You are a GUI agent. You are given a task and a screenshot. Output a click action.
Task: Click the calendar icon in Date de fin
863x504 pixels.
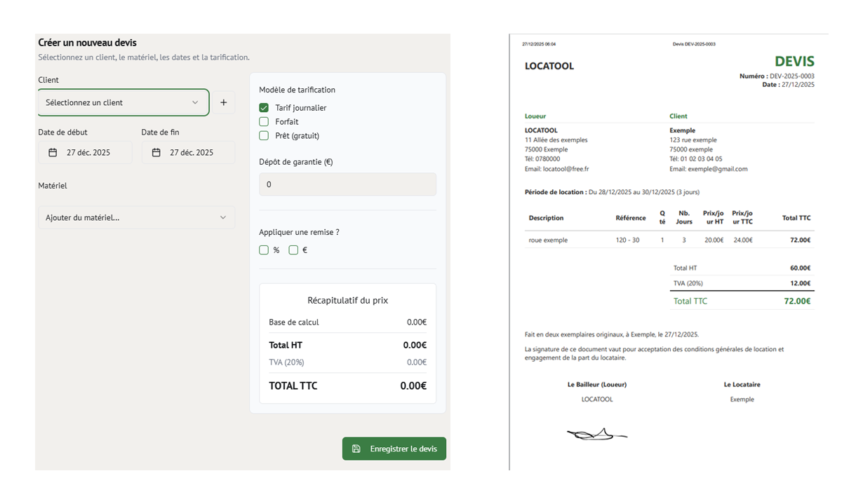coord(156,153)
